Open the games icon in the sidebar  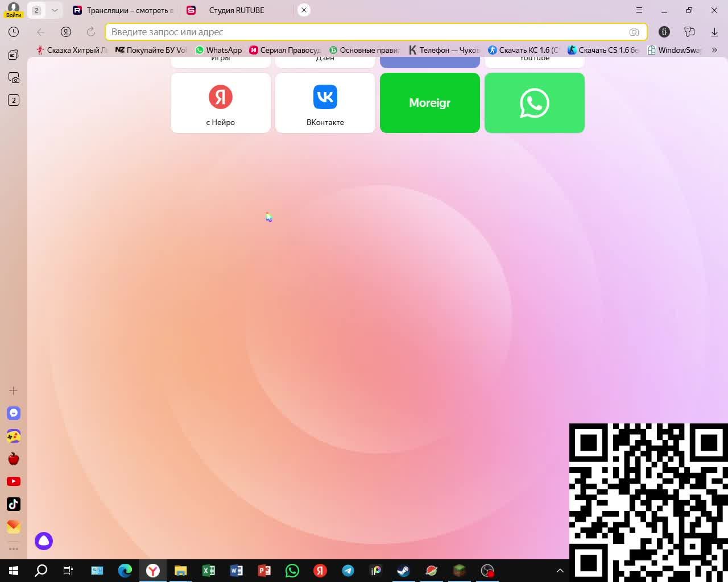(14, 436)
